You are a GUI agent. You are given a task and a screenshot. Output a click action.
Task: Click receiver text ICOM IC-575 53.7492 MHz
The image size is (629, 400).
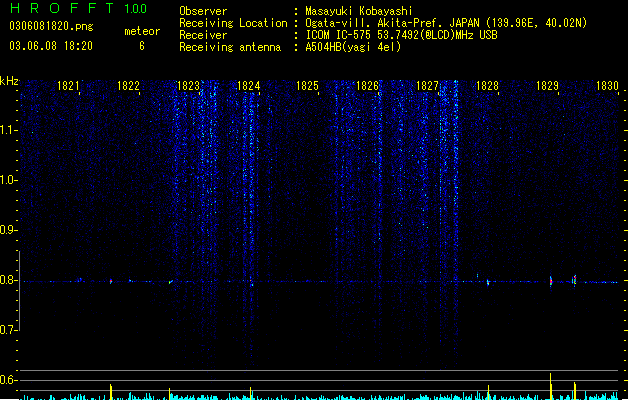click(402, 35)
